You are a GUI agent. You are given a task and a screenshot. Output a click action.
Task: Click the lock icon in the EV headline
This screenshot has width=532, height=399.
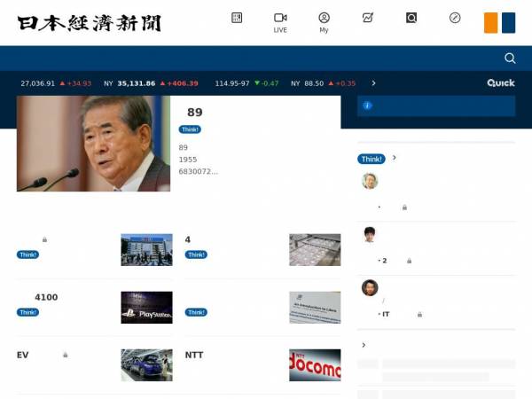pos(65,355)
